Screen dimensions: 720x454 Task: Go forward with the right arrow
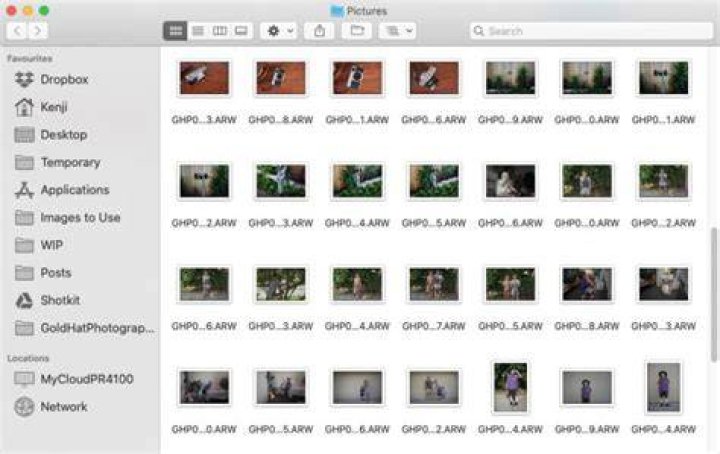38,31
